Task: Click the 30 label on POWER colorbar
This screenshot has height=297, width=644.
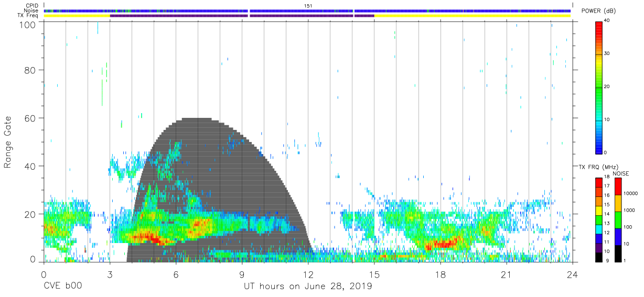Action: (607, 53)
